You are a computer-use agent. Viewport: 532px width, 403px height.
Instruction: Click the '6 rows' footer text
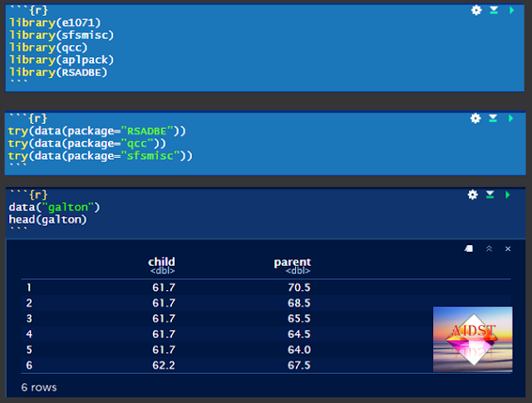[x=39, y=387]
